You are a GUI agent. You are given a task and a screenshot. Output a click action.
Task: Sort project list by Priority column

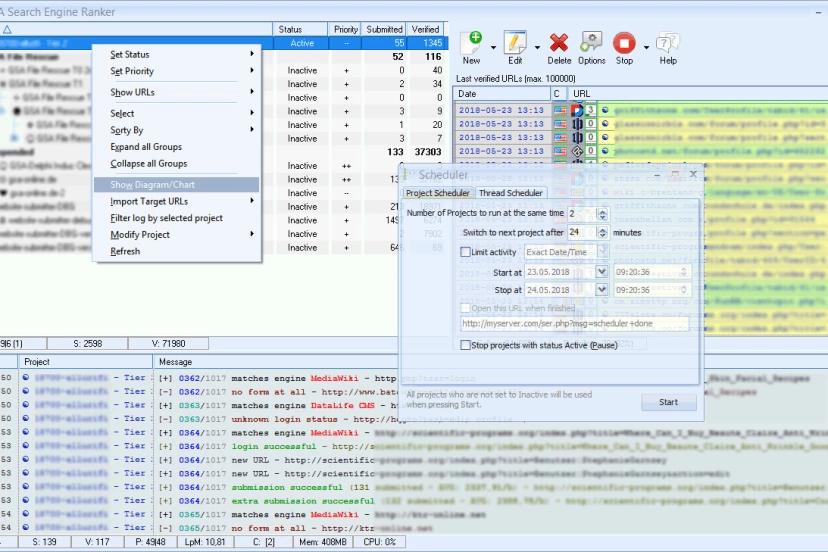coord(345,30)
